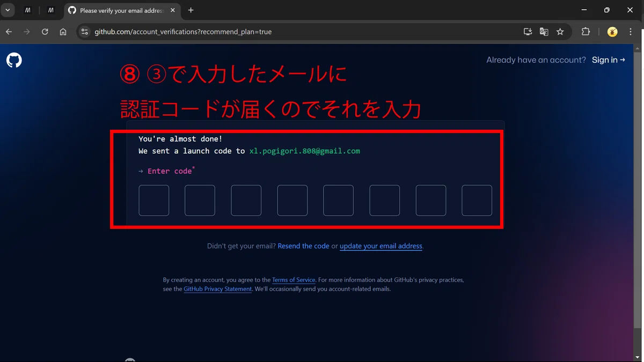Open the Terms of Service link
The image size is (644, 362).
[x=294, y=280]
